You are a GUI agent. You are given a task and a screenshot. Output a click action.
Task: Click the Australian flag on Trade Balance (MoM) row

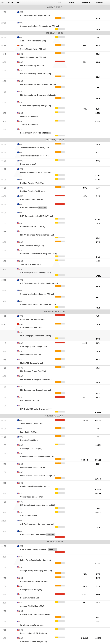pos(18,420)
